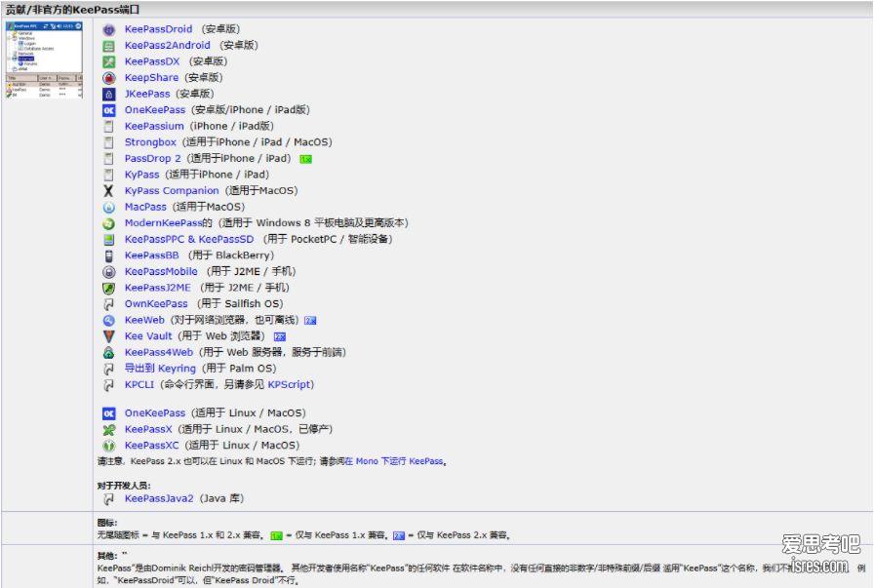Open the KeePassPPC & KeePassSD link

tap(189, 239)
